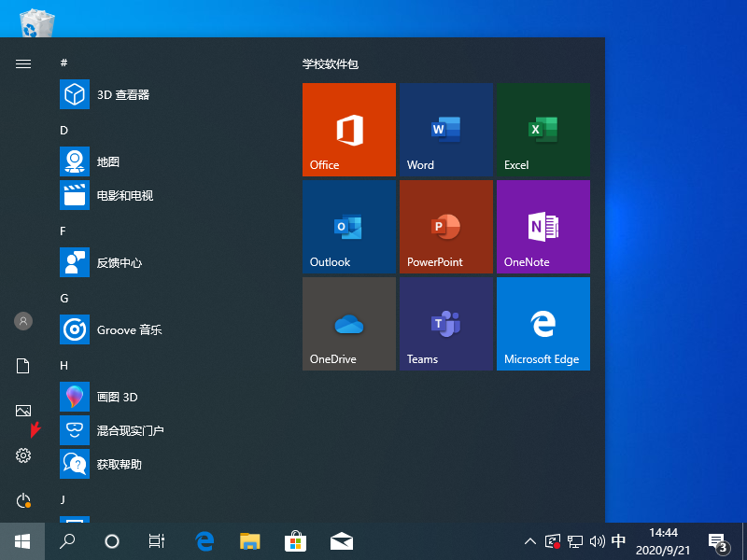Open the letter G section header
This screenshot has height=560, width=747.
pyautogui.click(x=63, y=298)
